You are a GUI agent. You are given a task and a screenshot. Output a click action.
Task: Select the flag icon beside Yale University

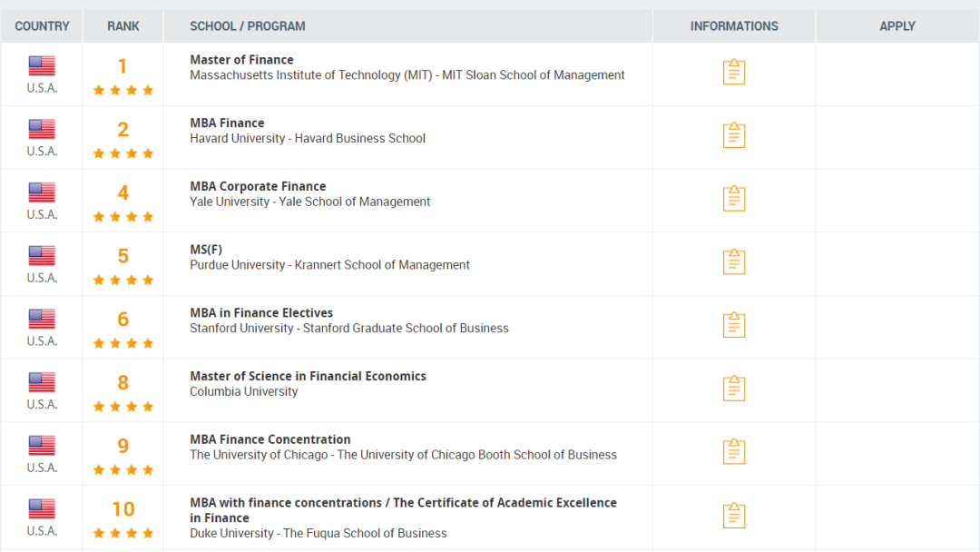tap(42, 192)
